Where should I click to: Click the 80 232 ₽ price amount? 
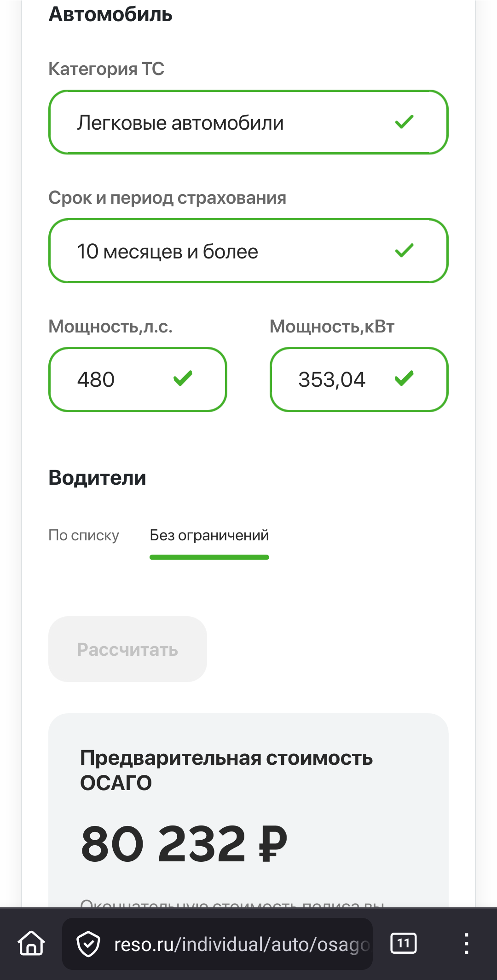(x=184, y=844)
